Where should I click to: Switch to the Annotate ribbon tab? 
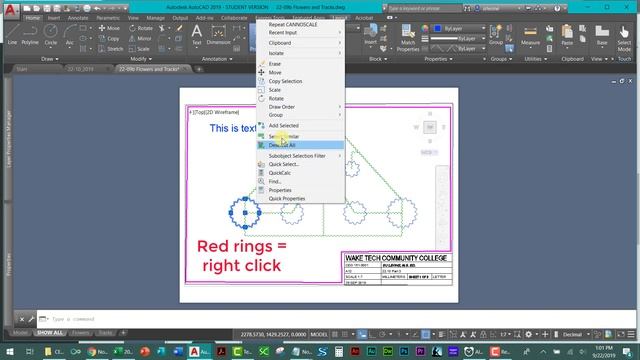[78, 18]
